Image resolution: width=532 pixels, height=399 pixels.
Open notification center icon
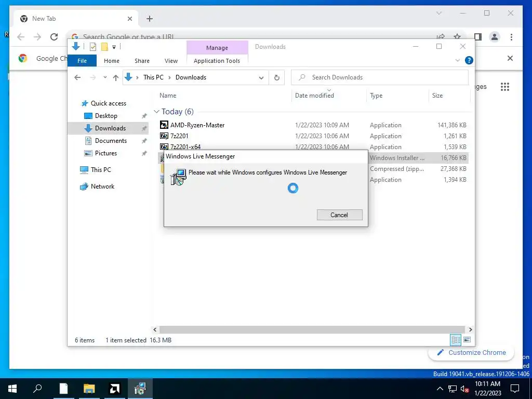click(515, 389)
